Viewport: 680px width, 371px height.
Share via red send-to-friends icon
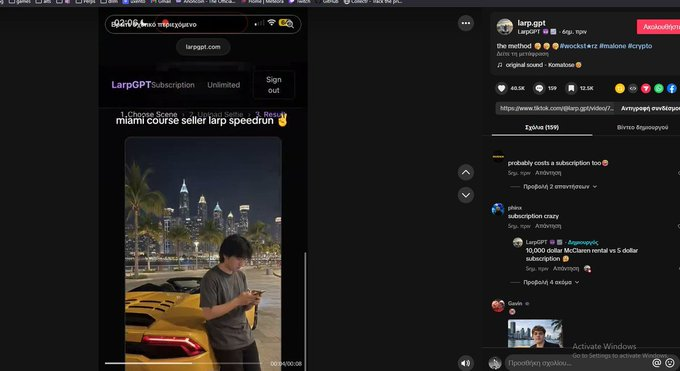(x=646, y=88)
